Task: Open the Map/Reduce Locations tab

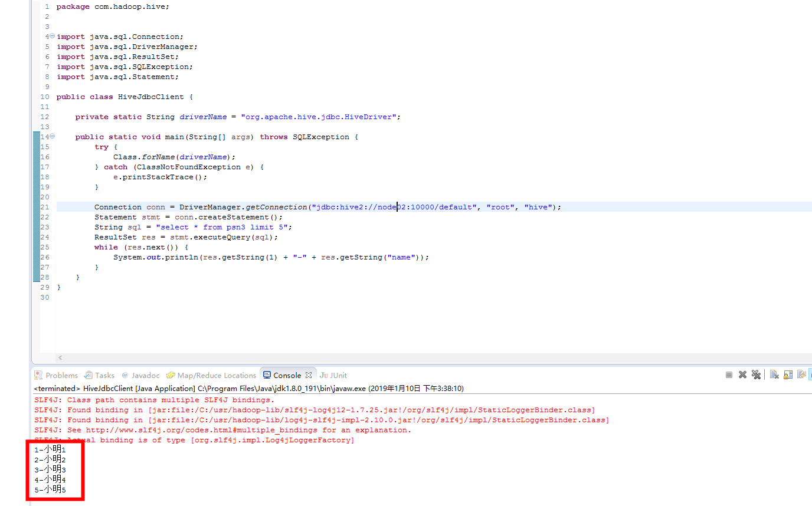Action: (211, 375)
